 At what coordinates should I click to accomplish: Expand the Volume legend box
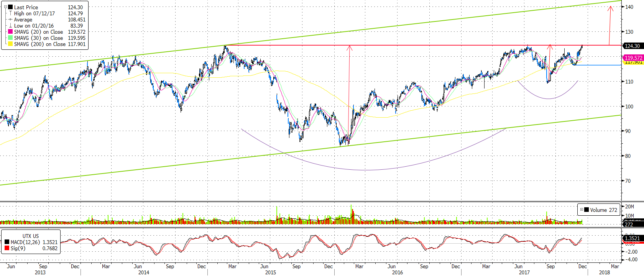(x=582, y=210)
